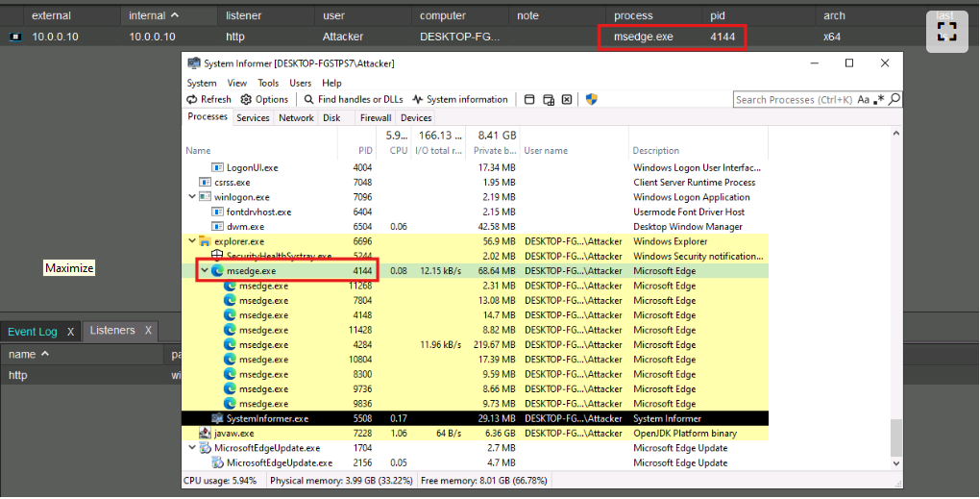The image size is (980, 499).
Task: Close the Listeners tab in background window
Action: coord(148,330)
